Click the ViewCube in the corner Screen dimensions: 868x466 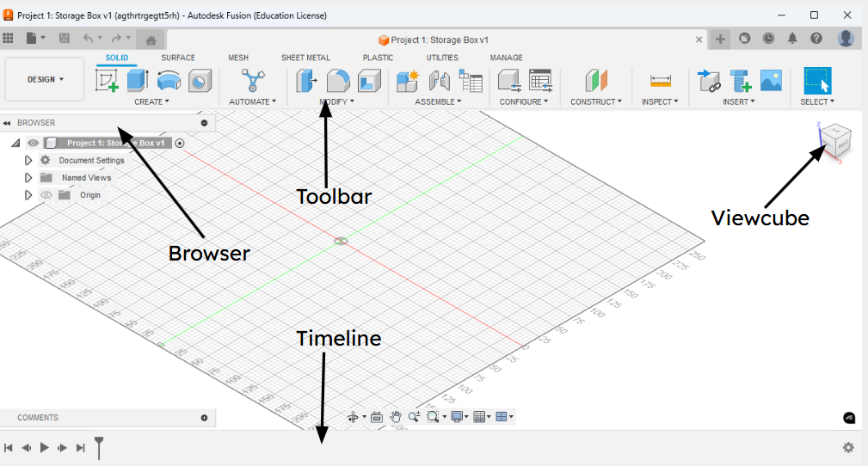pyautogui.click(x=834, y=141)
